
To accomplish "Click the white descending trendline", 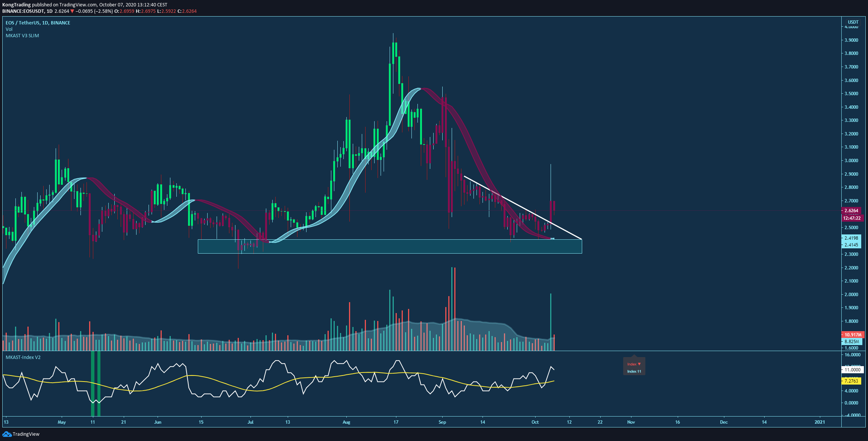I will coord(523,208).
